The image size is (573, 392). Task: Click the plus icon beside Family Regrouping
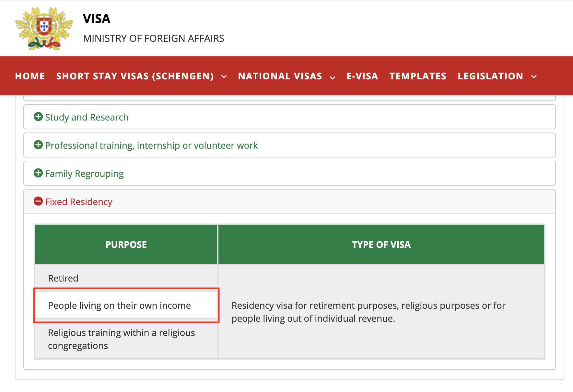(x=38, y=173)
